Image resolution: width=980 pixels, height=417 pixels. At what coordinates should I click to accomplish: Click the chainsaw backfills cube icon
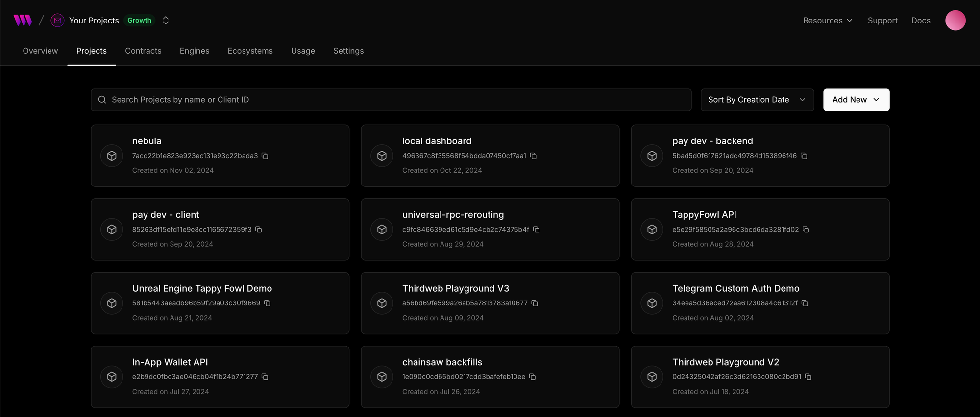(x=382, y=377)
